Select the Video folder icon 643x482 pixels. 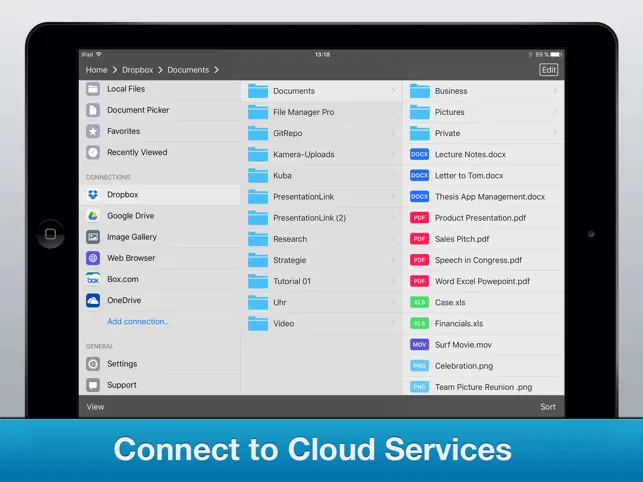tap(258, 323)
